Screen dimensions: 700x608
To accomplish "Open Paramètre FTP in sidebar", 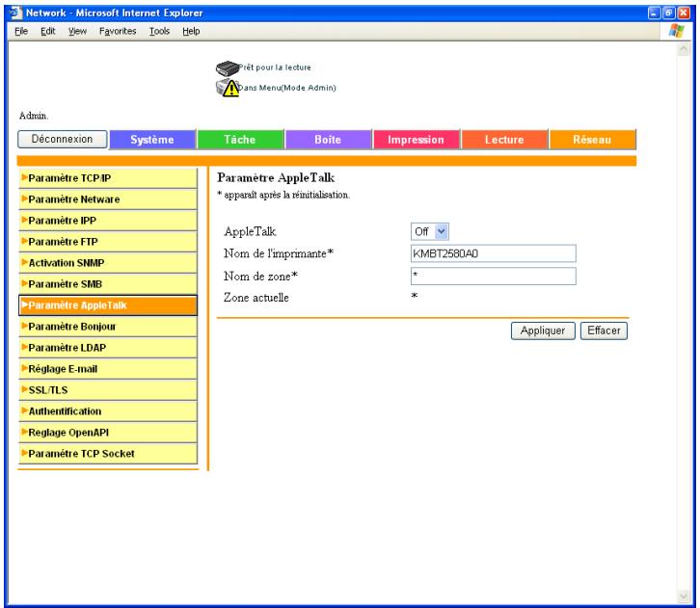I will click(x=108, y=242).
